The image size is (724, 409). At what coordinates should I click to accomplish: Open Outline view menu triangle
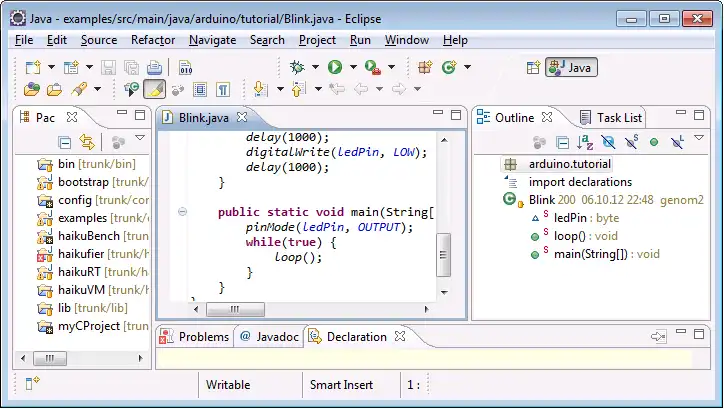click(x=699, y=138)
